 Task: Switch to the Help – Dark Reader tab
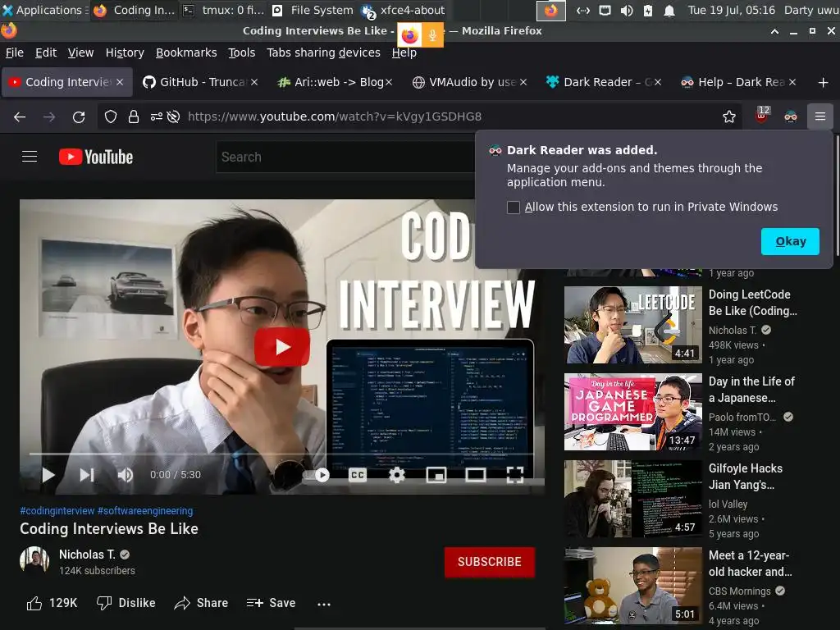point(739,82)
